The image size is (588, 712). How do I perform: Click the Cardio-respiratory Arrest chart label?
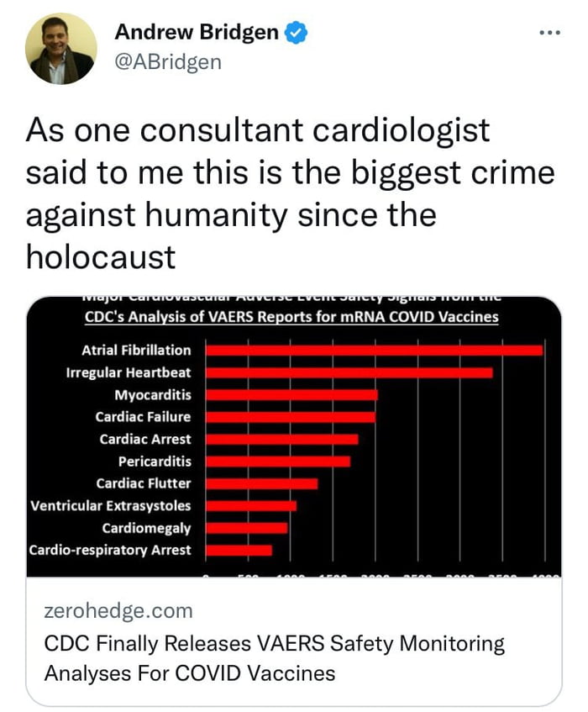point(110,550)
